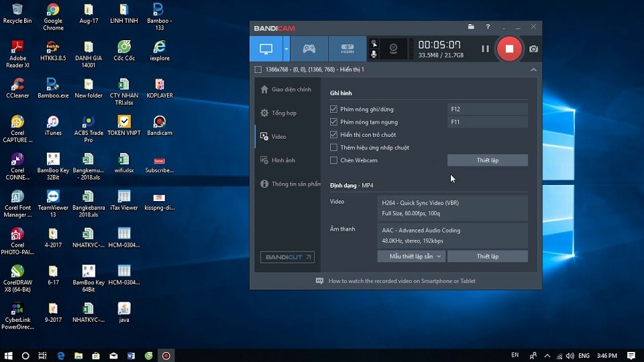644x362 pixels.
Task: Select the Video tab
Action: [x=288, y=137]
